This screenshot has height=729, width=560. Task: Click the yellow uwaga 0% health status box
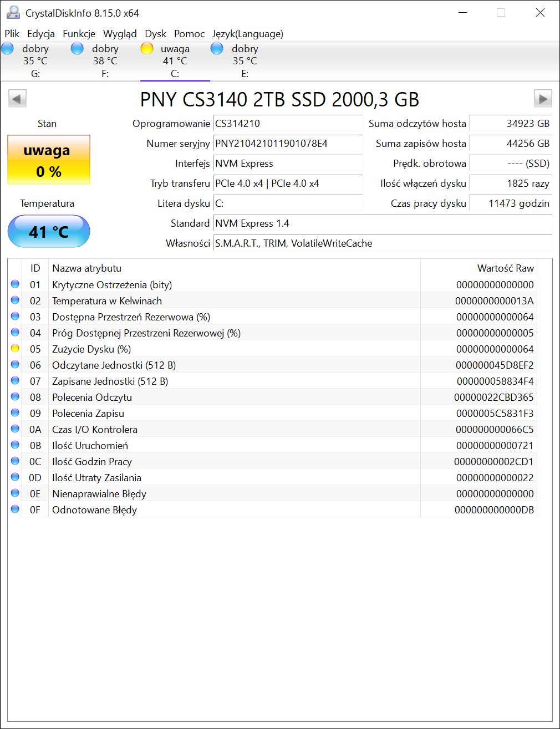[x=48, y=160]
